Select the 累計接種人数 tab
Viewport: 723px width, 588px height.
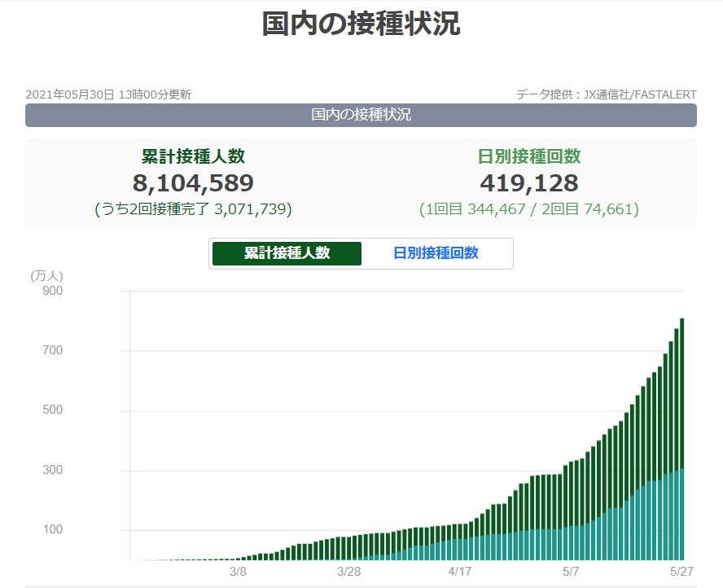287,253
